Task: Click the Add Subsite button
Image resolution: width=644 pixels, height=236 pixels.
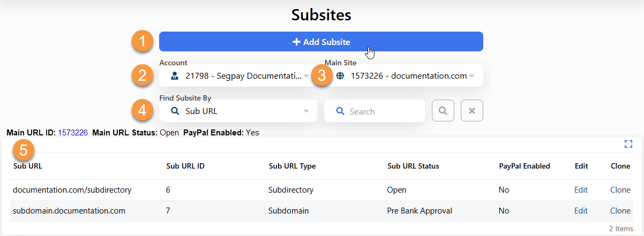Action: tap(321, 42)
